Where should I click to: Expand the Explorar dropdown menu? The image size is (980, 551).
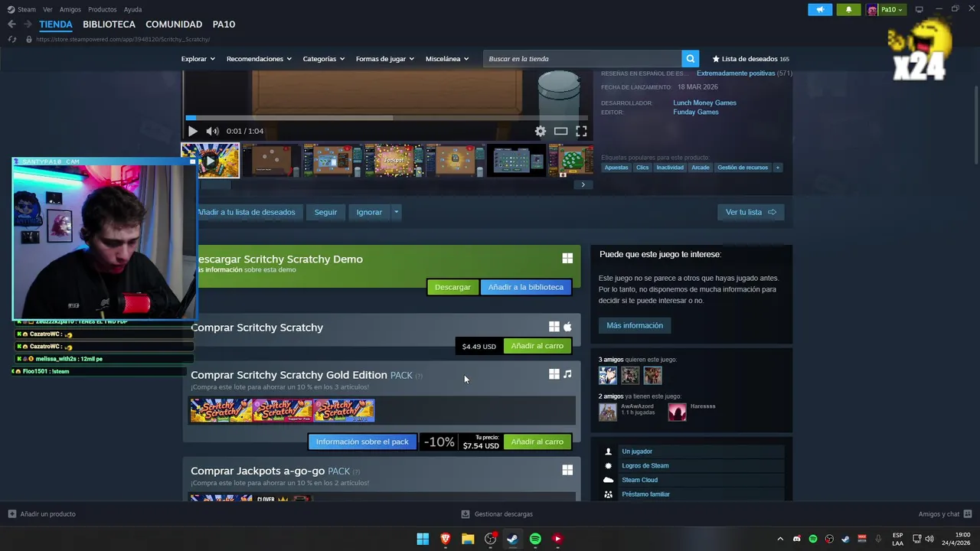pos(198,59)
